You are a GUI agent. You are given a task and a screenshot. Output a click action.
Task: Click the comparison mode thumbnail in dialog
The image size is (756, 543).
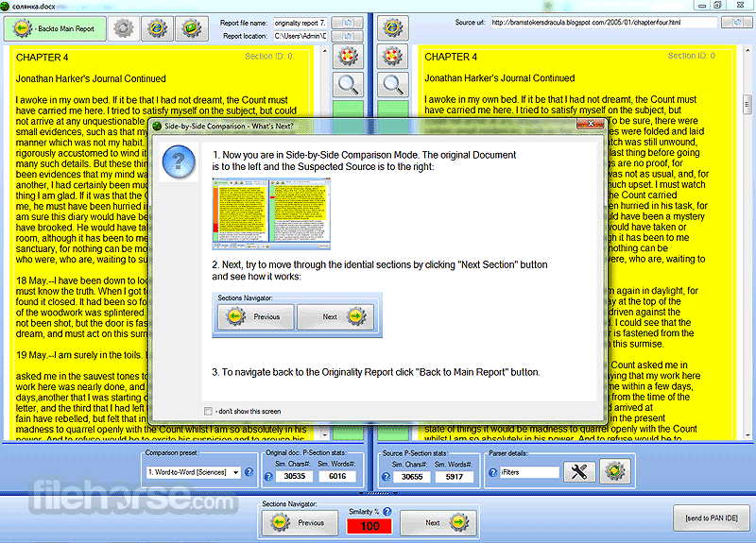(x=271, y=213)
